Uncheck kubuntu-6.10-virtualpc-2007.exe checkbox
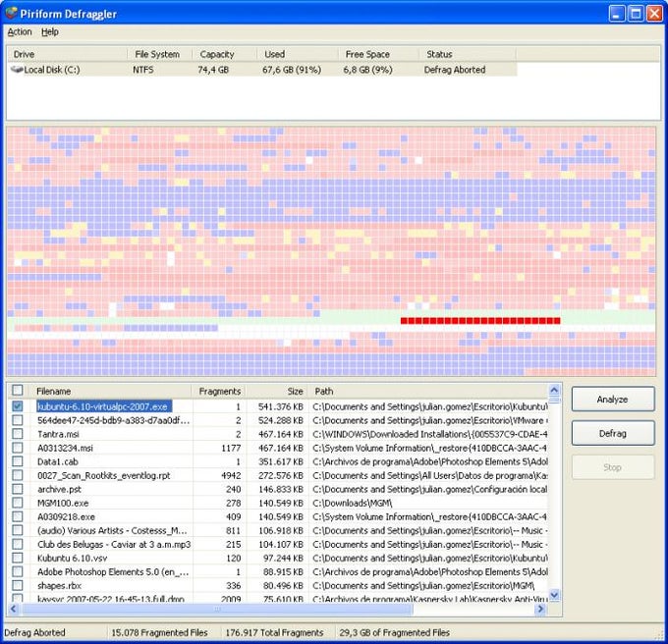This screenshot has height=644, width=668. (18, 406)
